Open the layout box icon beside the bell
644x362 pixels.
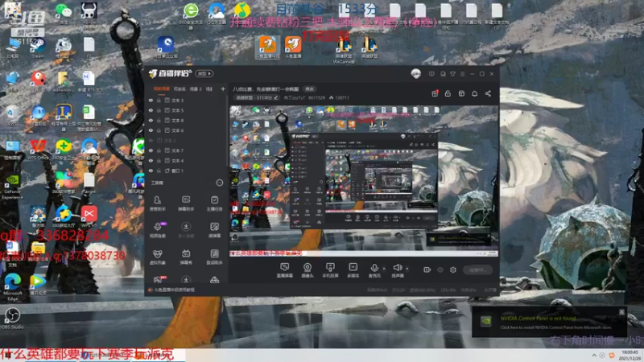coord(461,93)
